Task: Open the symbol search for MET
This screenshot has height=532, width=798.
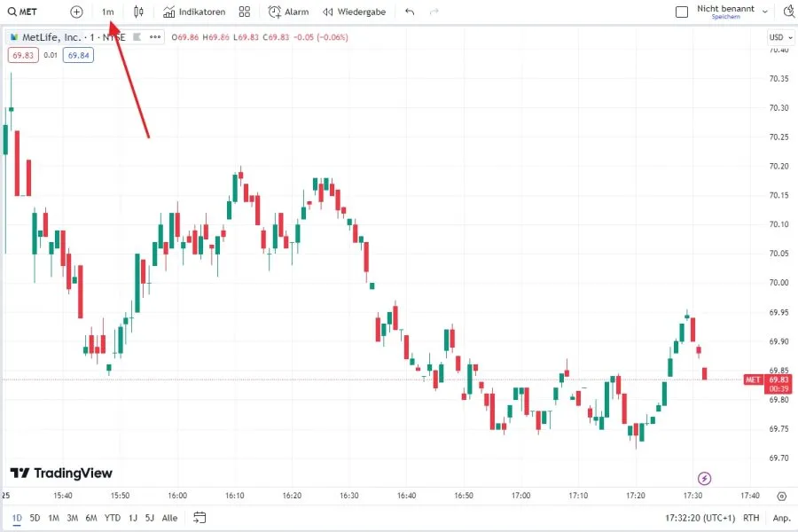Action: (x=22, y=12)
